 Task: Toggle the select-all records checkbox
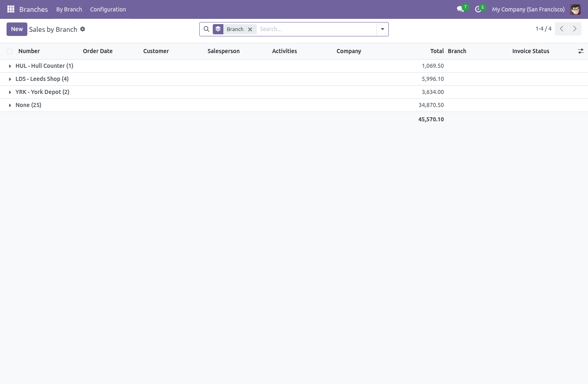(x=9, y=51)
